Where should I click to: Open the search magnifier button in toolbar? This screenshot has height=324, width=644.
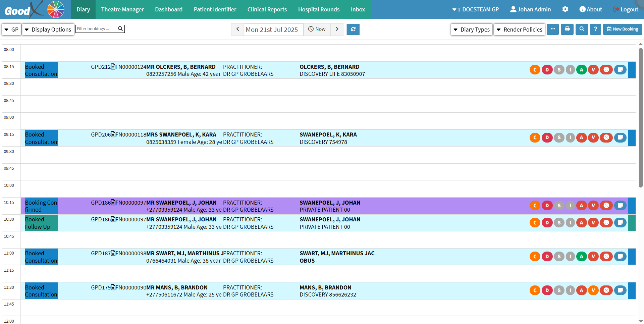[x=582, y=30]
